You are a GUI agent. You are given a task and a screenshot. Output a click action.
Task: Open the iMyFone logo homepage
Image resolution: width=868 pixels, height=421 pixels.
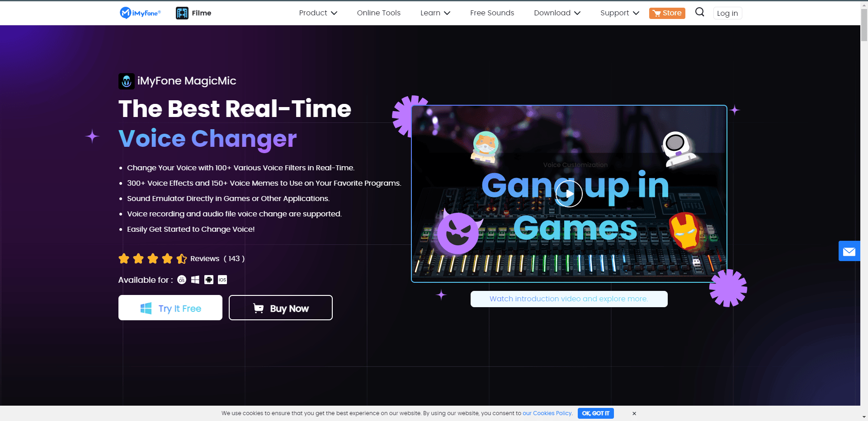point(140,13)
